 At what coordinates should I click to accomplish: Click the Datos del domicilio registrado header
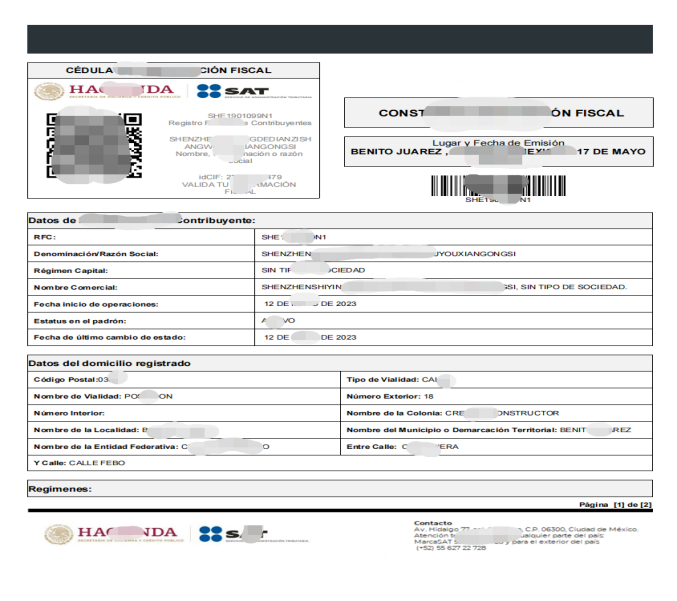(340, 363)
